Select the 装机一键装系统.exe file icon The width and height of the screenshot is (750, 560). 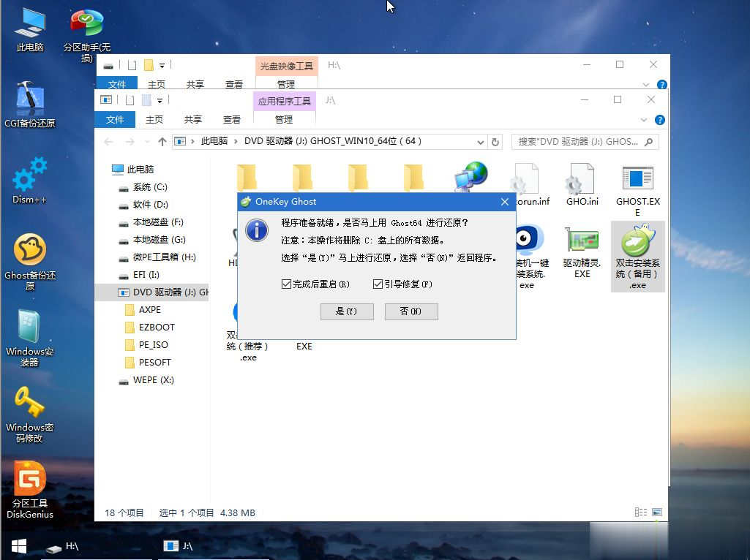pyautogui.click(x=530, y=257)
